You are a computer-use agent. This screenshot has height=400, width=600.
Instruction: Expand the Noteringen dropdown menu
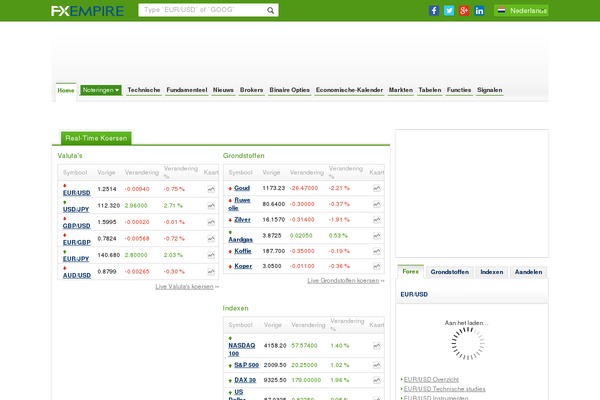tap(101, 90)
